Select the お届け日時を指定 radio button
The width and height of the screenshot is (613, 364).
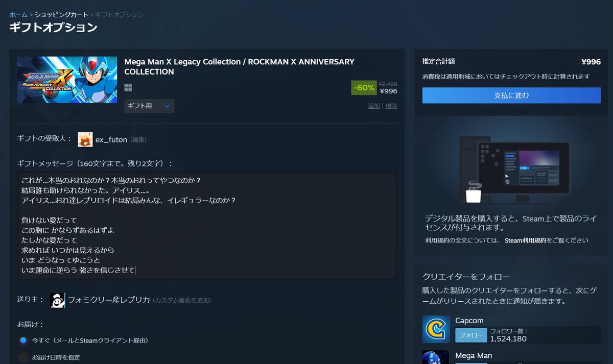(24, 357)
